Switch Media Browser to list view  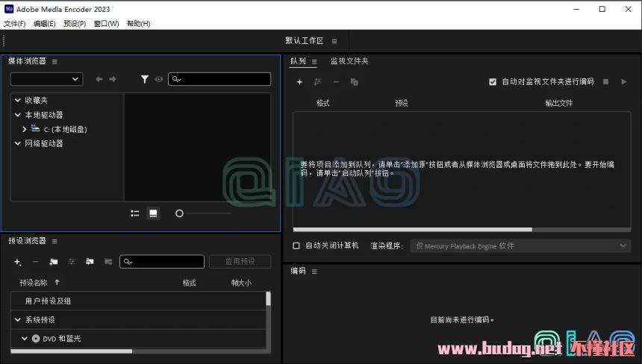pos(135,213)
